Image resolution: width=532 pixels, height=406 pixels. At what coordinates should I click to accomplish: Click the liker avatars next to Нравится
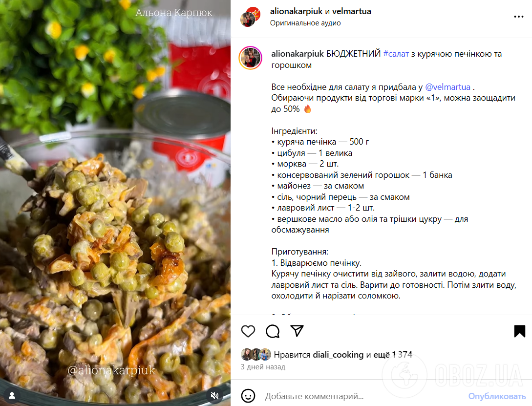click(256, 354)
